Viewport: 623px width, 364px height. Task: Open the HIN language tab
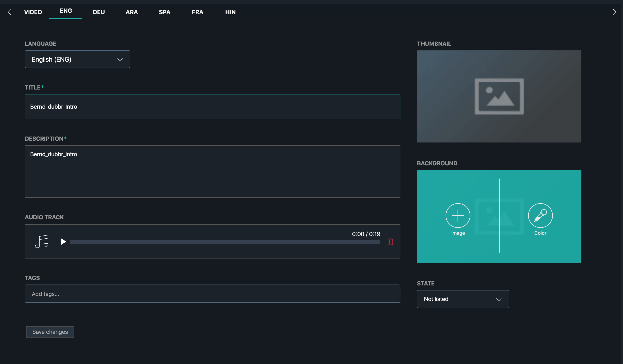pos(230,12)
